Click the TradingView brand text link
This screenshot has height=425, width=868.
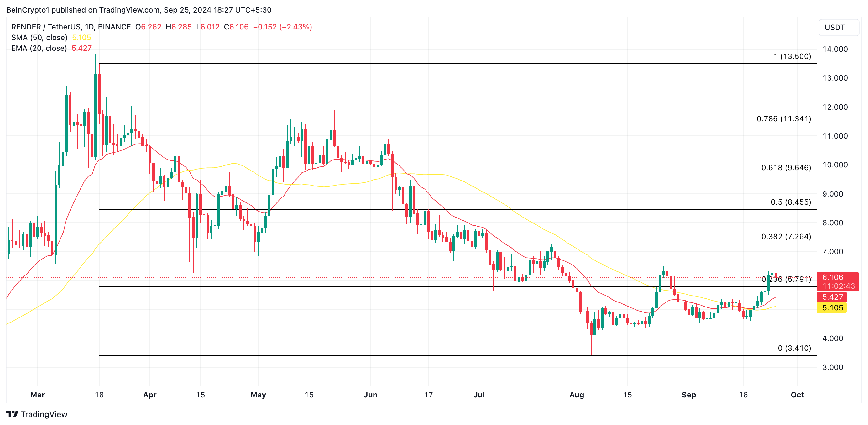[x=44, y=414]
